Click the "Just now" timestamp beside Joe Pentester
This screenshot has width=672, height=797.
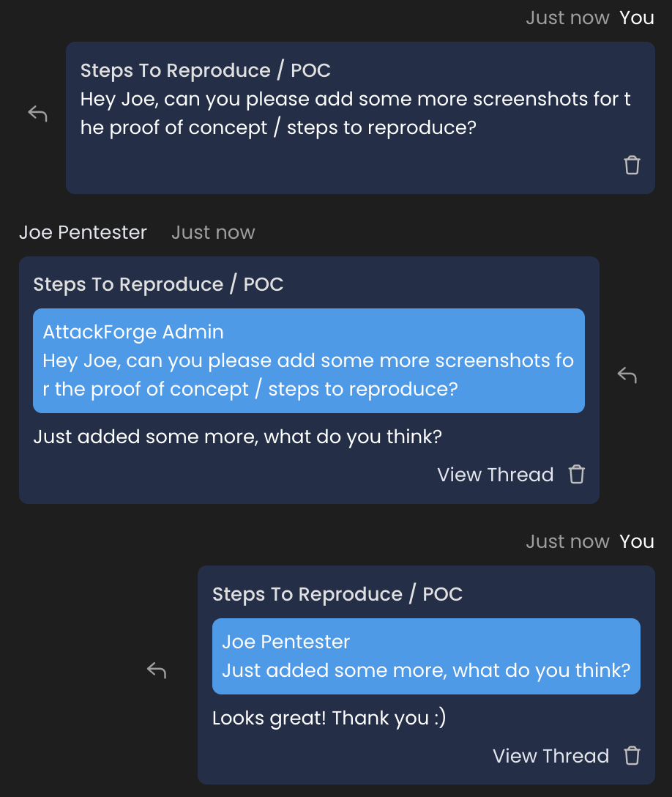pyautogui.click(x=213, y=233)
